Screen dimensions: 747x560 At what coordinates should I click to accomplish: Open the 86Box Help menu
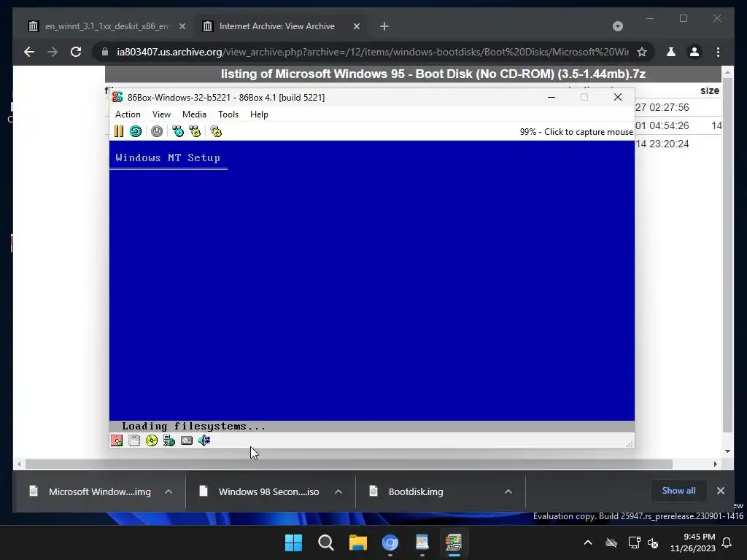click(259, 114)
